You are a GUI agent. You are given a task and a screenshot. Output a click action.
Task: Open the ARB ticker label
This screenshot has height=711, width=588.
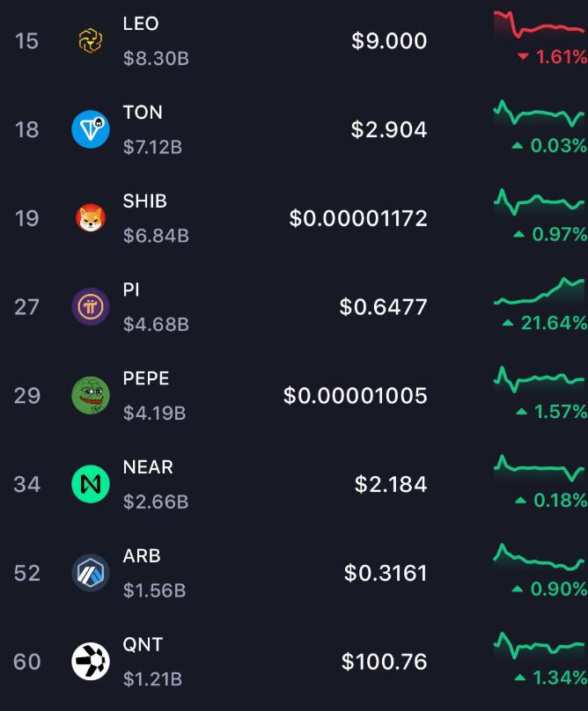[x=142, y=556]
